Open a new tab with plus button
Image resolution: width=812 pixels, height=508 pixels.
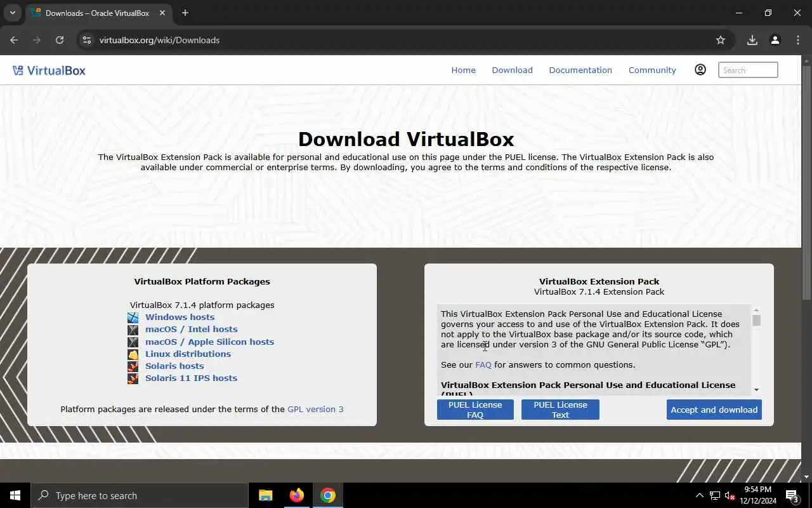(185, 13)
